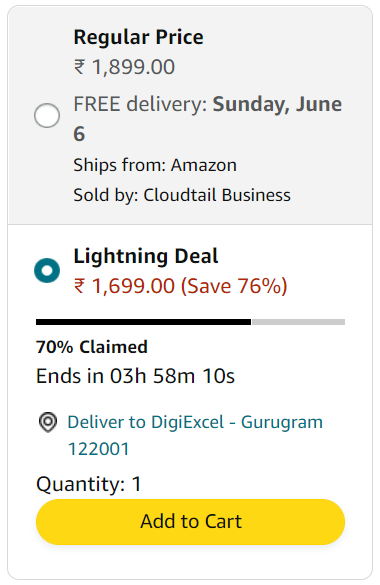Click the Lightning Deal heading
The height and width of the screenshot is (585, 380).
(146, 256)
